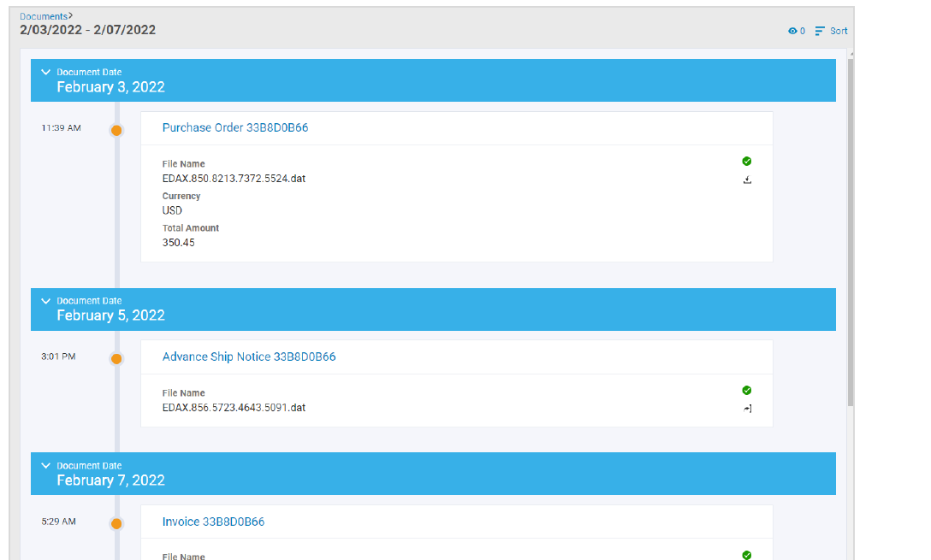The image size is (931, 560).
Task: Click the Total Amount label
Action: tap(191, 227)
